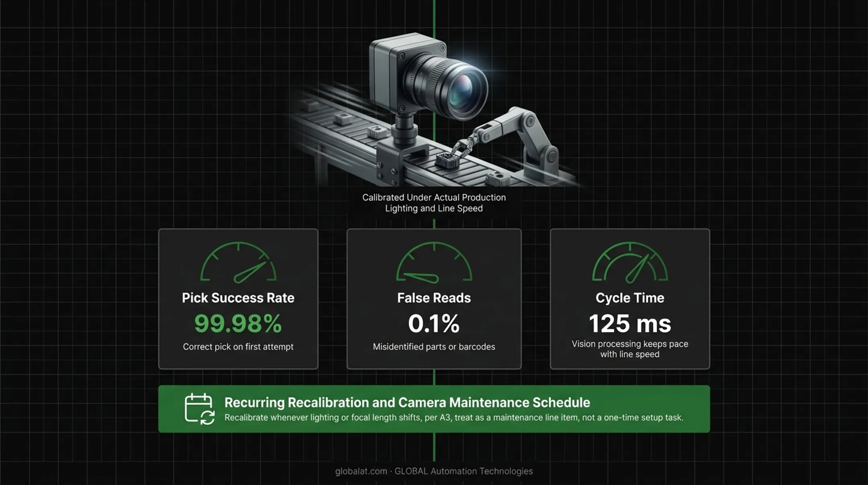868x485 pixels.
Task: Select the Cycle Time heading
Action: point(630,298)
